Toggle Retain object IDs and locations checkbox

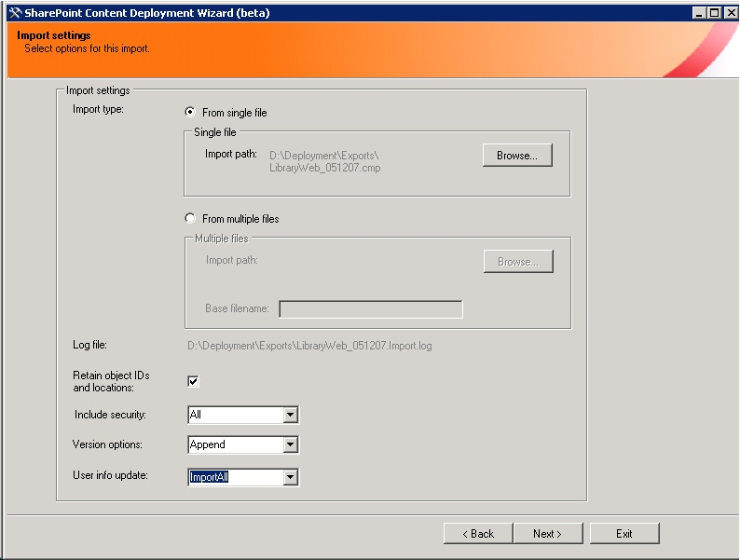point(193,381)
